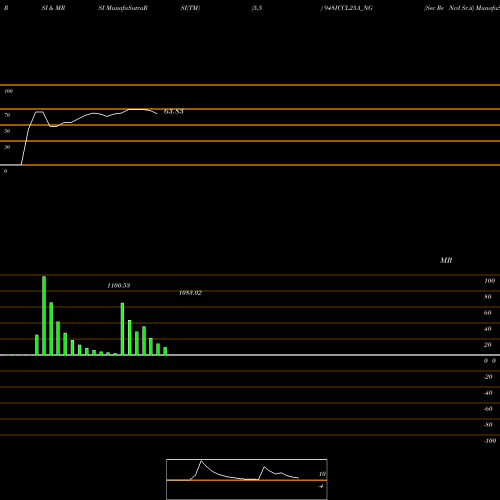Click the '(Sec Re Ncd Sr.ii)' header text
Viewport: 500px width, 500px height.
tap(449, 8)
